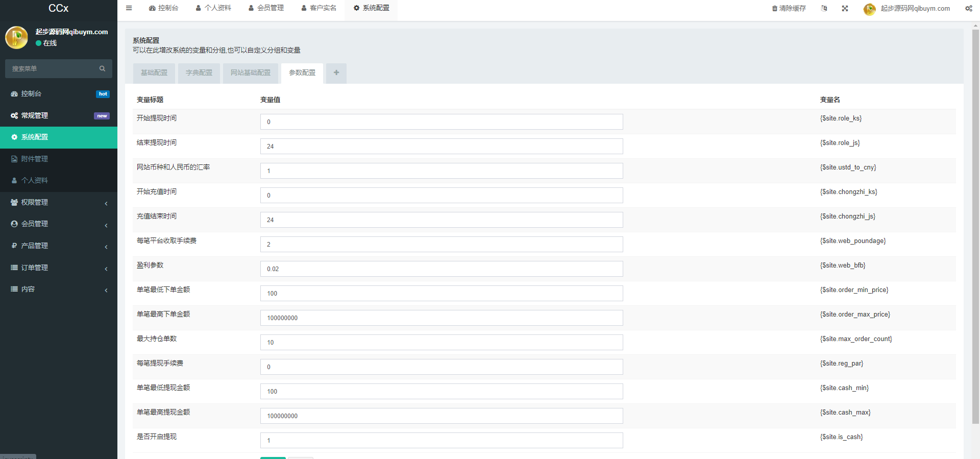Viewport: 980px width, 459px height.
Task: Switch to the 网站基础配置 tab
Action: (251, 73)
